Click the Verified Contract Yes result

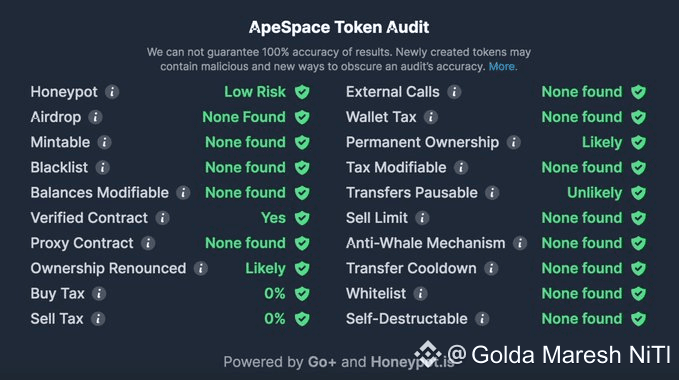click(273, 218)
